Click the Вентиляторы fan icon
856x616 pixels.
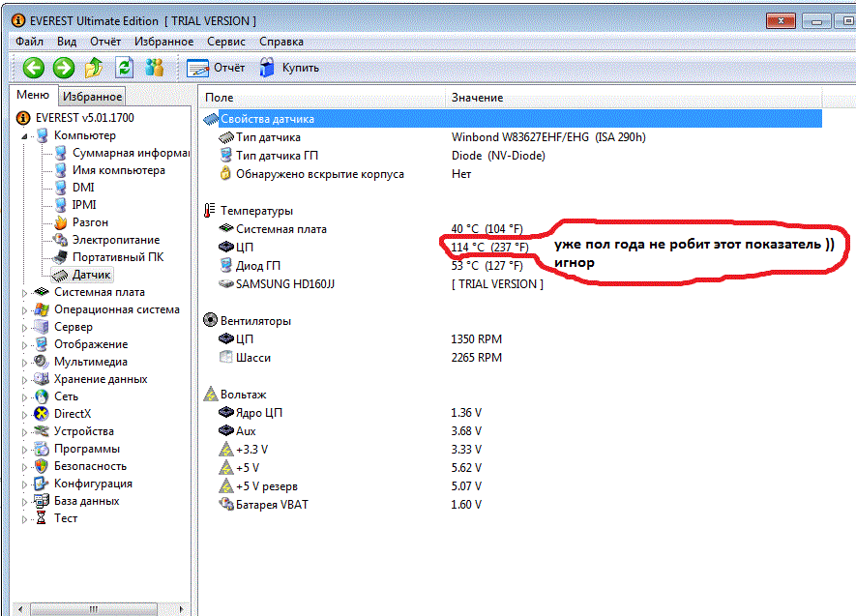coord(210,320)
